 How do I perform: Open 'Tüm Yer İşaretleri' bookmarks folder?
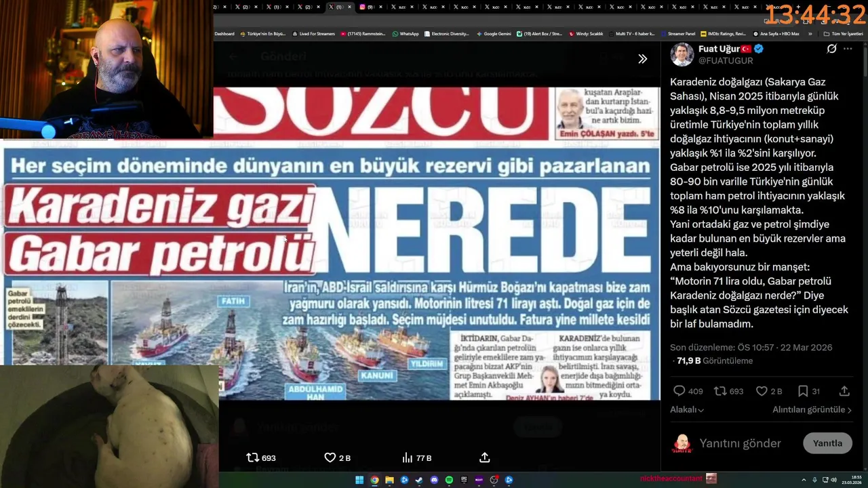click(844, 33)
